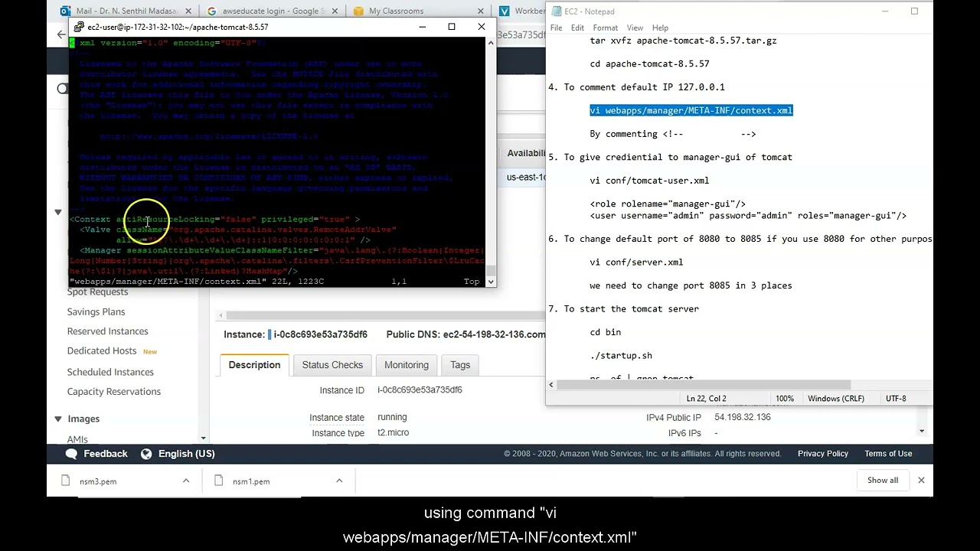This screenshot has height=551, width=980.
Task: Open Dedicated Hosts in the sidebar
Action: pyautogui.click(x=102, y=350)
